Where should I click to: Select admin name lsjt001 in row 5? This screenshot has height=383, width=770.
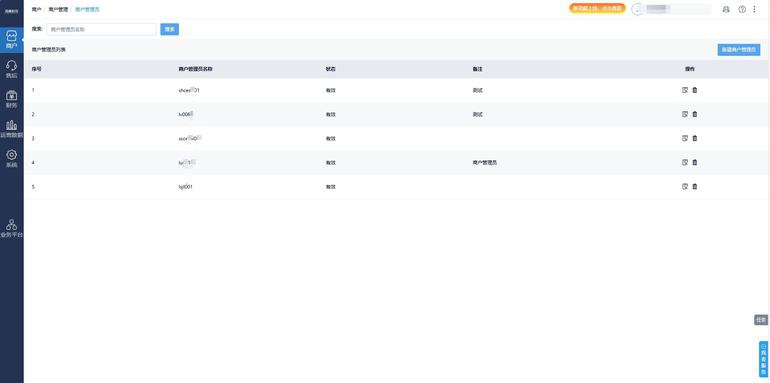(186, 187)
